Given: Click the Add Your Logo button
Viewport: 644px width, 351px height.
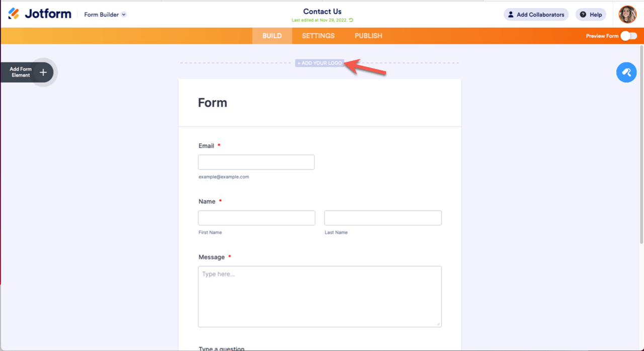Looking at the screenshot, I should 320,63.
